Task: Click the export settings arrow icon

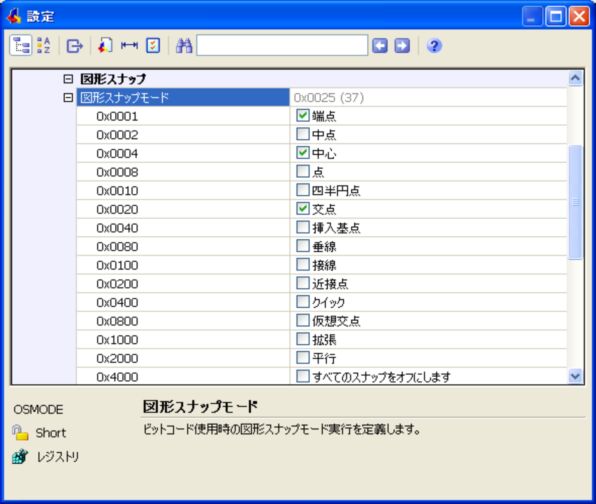Action: point(74,46)
